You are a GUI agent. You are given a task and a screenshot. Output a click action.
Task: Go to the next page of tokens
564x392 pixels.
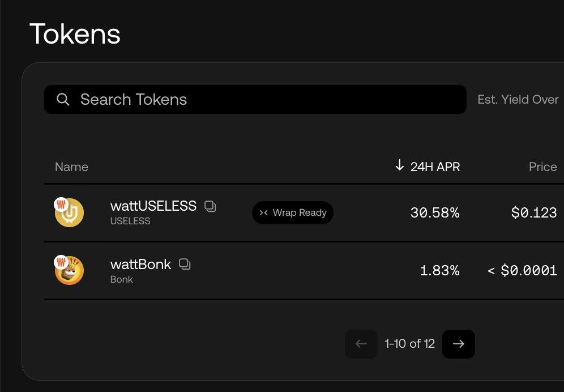[459, 344]
